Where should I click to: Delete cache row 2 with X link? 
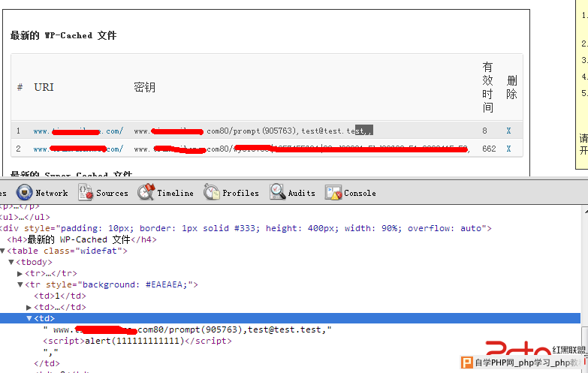click(508, 149)
